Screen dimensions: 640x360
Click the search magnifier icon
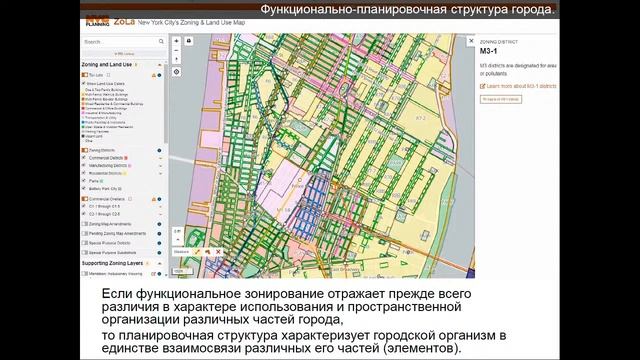pyautogui.click(x=161, y=42)
